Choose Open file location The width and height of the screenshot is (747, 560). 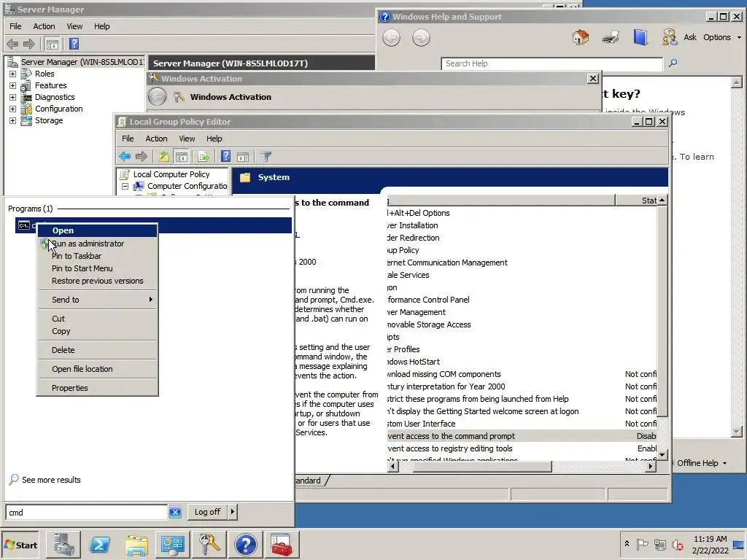[98, 369]
